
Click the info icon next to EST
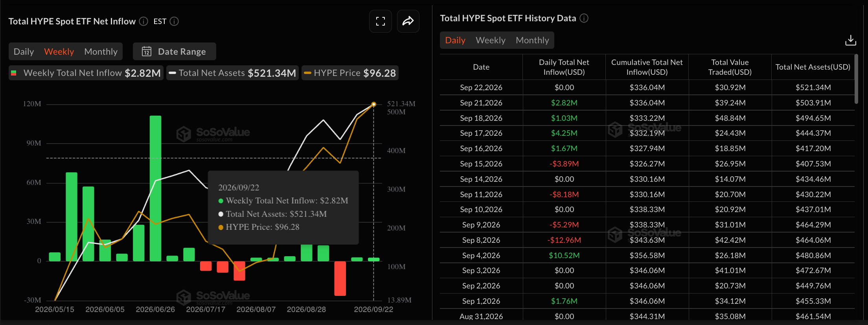(x=174, y=21)
